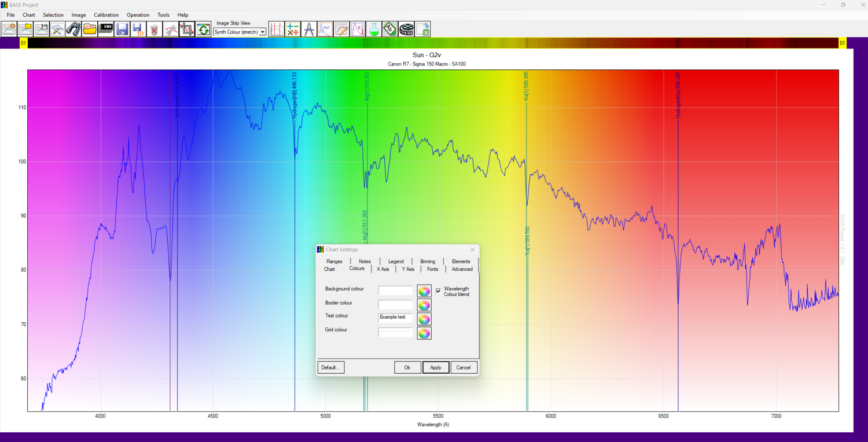Click the compass dividers measurement icon
The height and width of the screenshot is (442, 868).
point(309,29)
